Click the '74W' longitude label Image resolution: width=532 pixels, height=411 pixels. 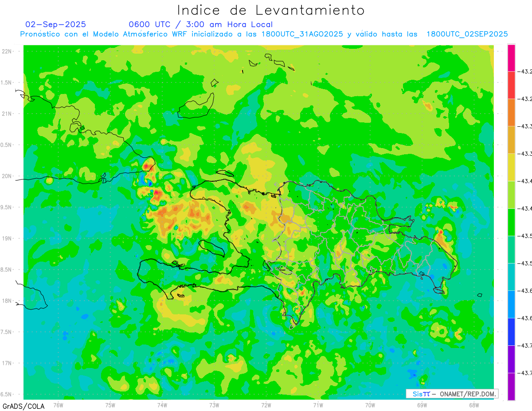(x=162, y=405)
